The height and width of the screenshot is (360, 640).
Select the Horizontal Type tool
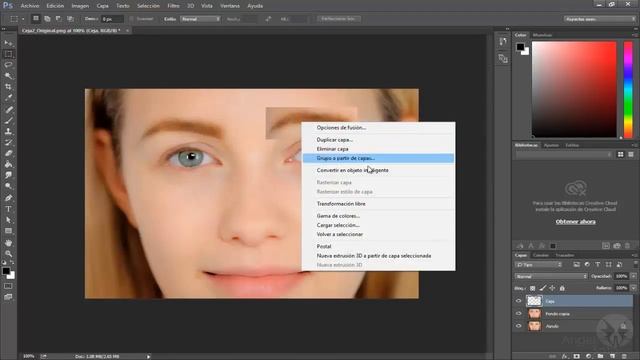[x=8, y=209]
